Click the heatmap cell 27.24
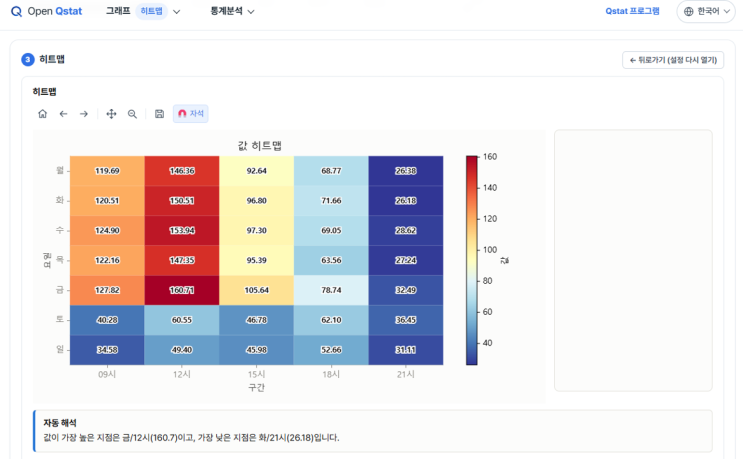This screenshot has width=743, height=459. tap(406, 260)
